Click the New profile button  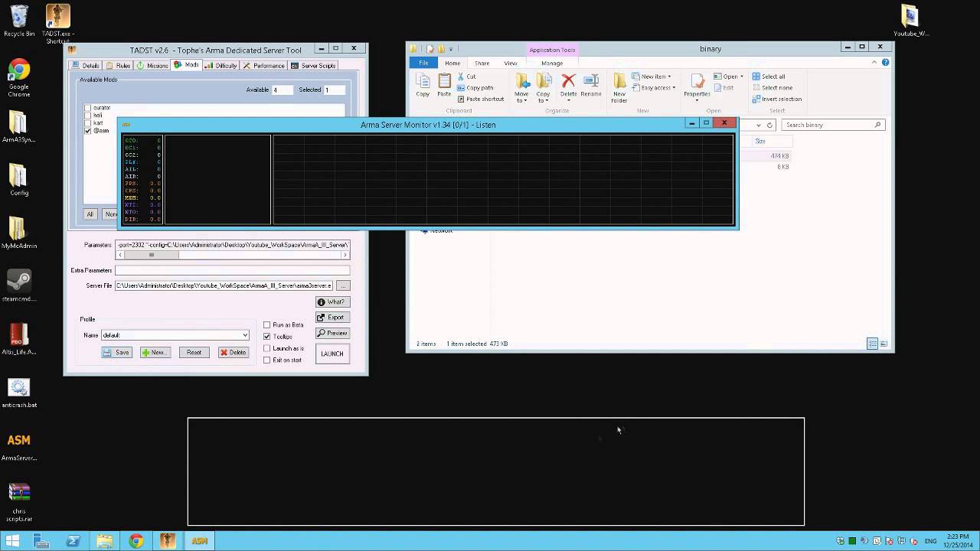point(154,353)
